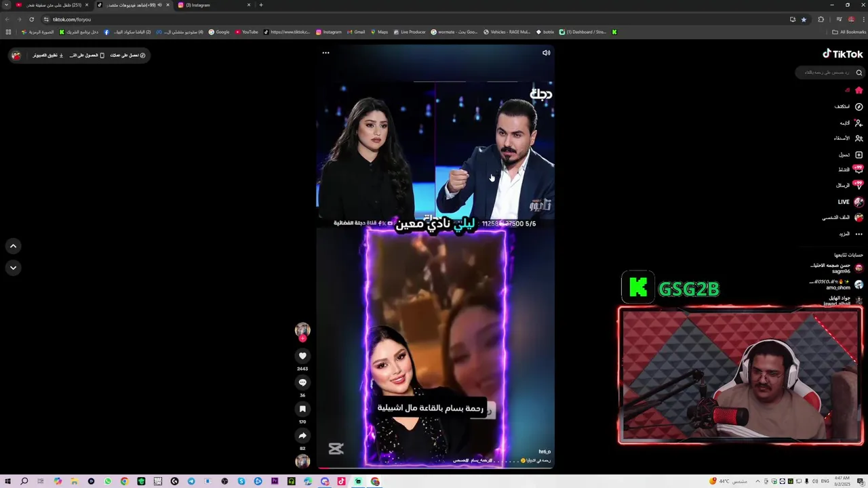Image resolution: width=868 pixels, height=488 pixels.
Task: Open the Following sidebar icon
Action: point(859,123)
